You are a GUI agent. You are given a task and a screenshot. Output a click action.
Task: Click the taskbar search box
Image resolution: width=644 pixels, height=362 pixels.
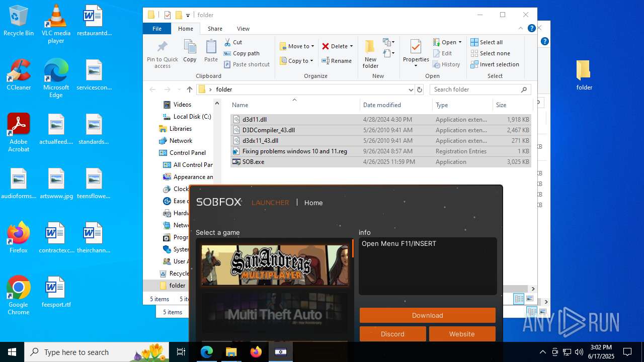[x=97, y=352]
